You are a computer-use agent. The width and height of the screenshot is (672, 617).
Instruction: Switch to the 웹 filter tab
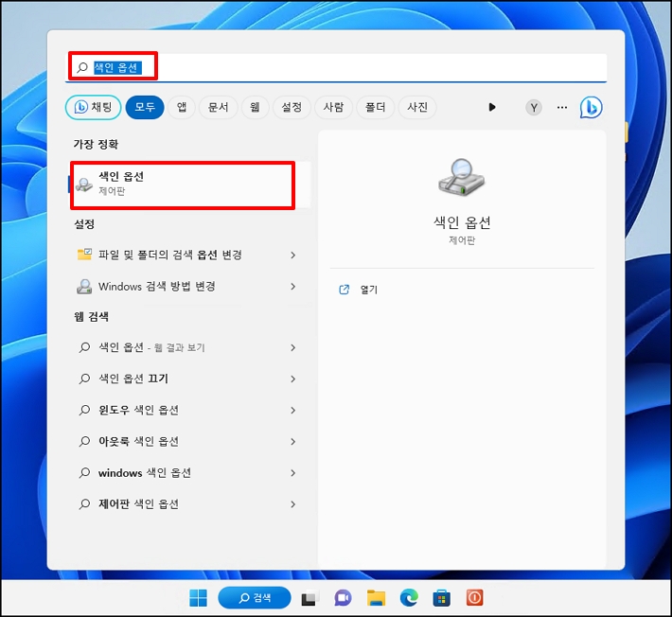coord(255,107)
